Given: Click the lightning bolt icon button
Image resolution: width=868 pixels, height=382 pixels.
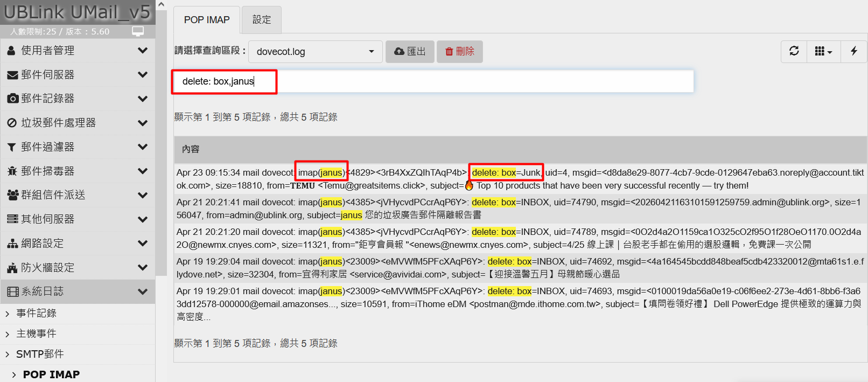Looking at the screenshot, I should point(853,51).
